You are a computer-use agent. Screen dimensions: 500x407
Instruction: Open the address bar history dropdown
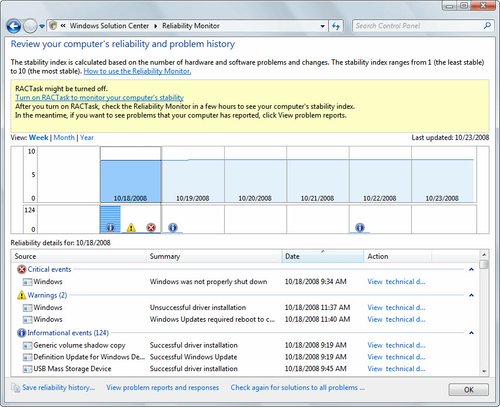322,26
